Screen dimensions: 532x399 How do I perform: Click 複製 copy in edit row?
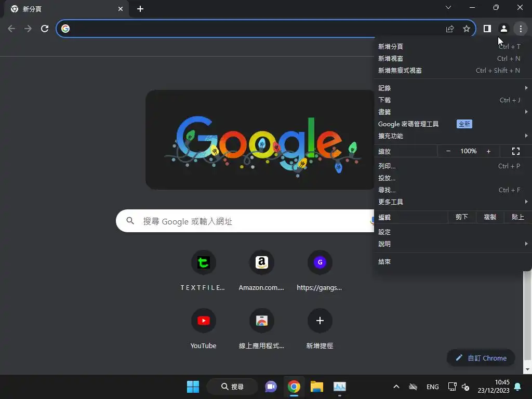coord(489,217)
